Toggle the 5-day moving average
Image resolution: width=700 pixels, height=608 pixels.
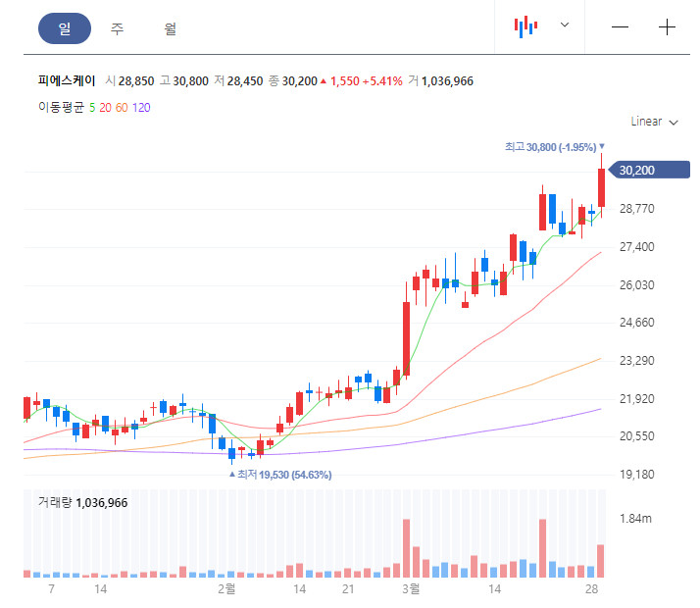tap(92, 108)
